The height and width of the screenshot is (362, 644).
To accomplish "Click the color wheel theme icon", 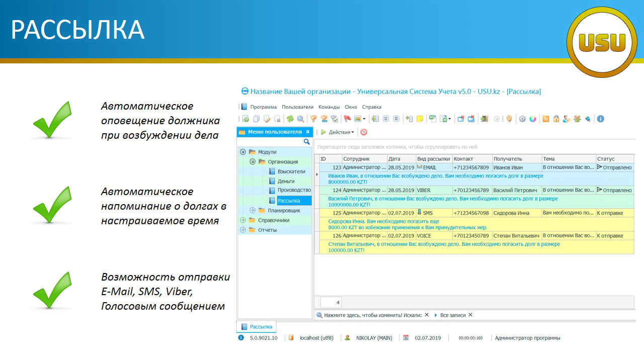I will click(x=532, y=119).
